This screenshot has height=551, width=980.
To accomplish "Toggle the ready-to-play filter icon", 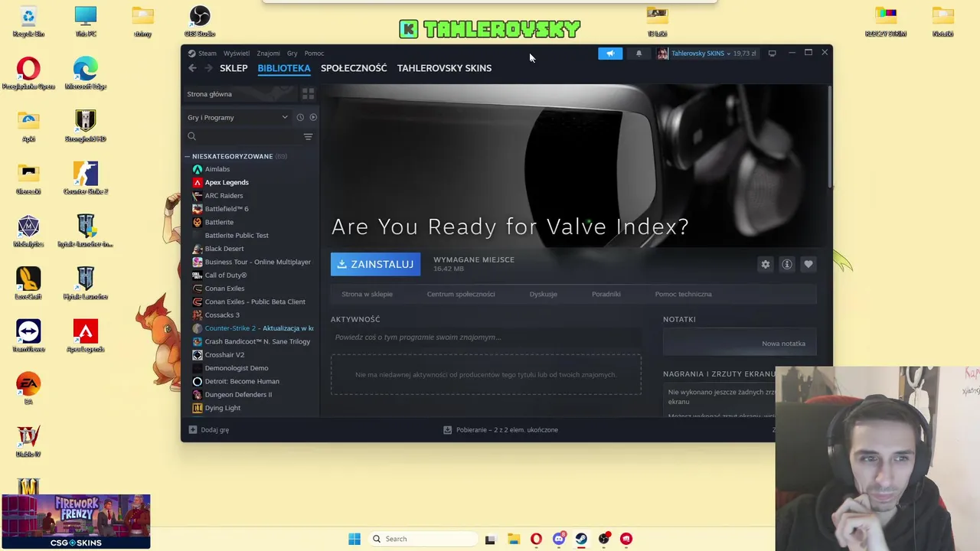I will point(313,118).
